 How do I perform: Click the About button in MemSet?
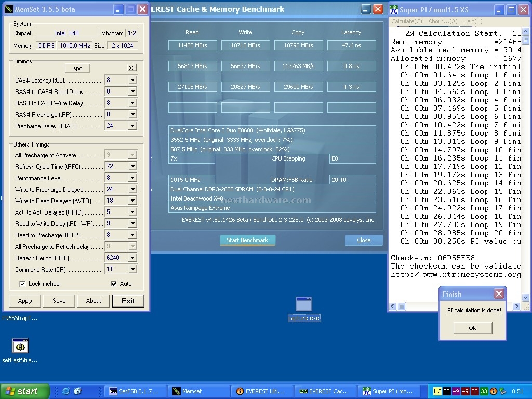(x=94, y=301)
